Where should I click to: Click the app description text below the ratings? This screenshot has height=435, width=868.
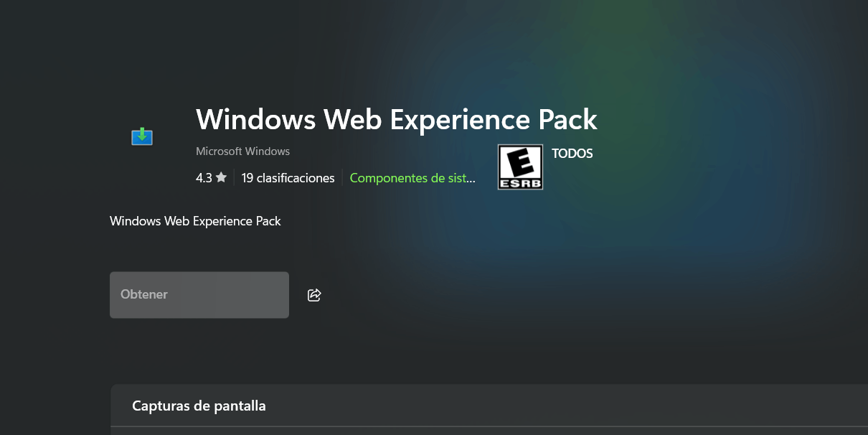[195, 221]
